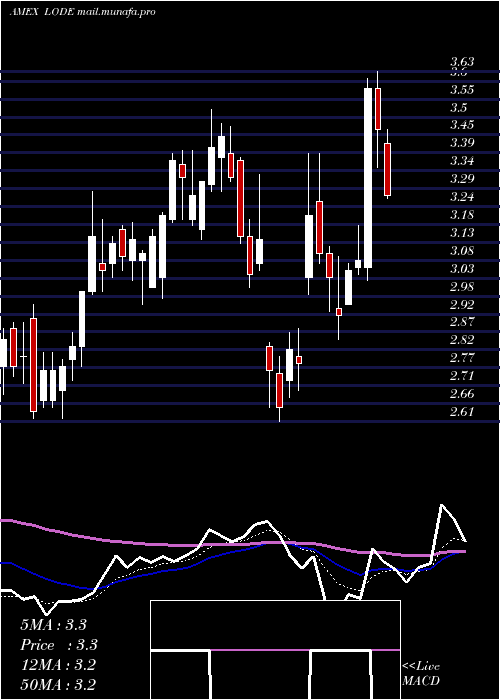This screenshot has height=700, width=500.
Task: Click the tallest white candle reaching 3.55
Action: (x=368, y=178)
